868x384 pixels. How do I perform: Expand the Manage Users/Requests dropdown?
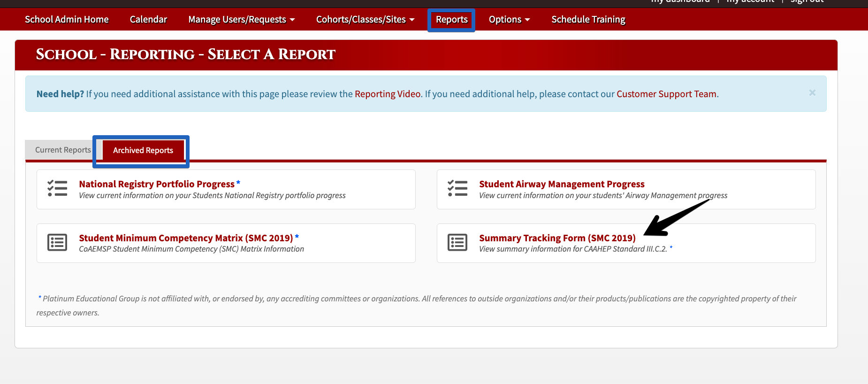pos(242,19)
